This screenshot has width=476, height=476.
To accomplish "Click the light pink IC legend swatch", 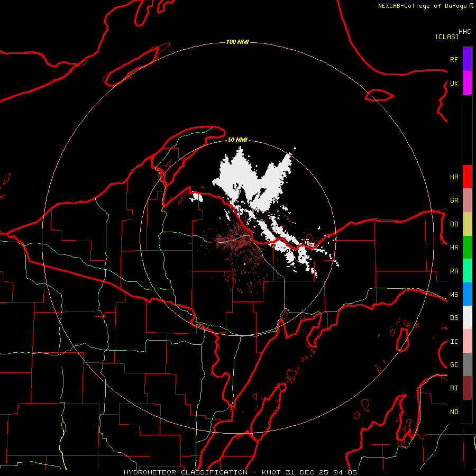I will (x=467, y=341).
